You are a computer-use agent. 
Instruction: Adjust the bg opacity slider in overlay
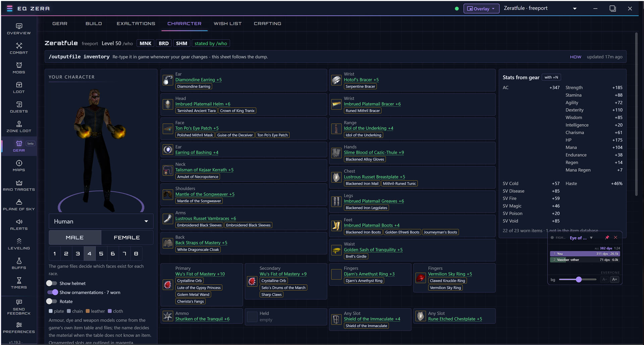578,279
